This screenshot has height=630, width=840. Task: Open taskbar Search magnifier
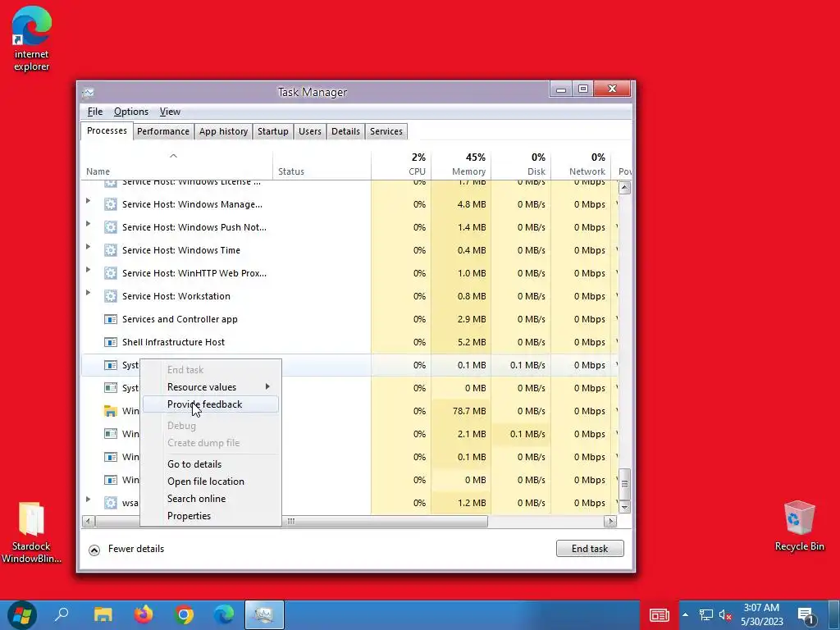[62, 614]
